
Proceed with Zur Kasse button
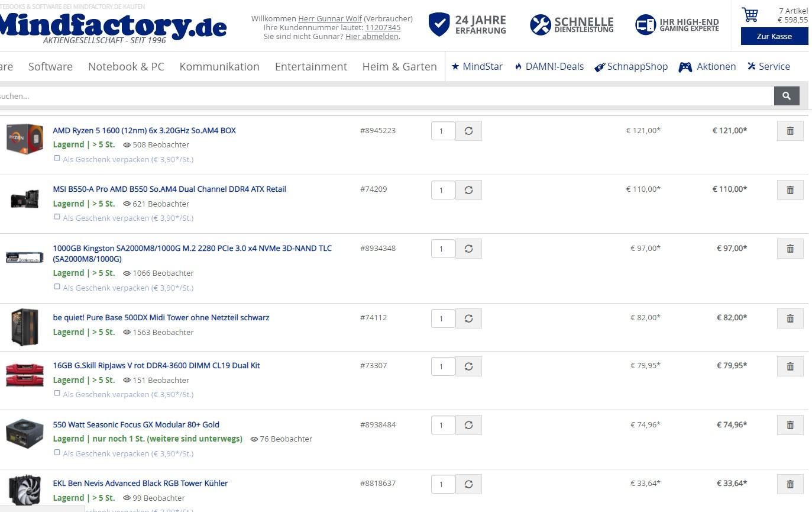point(774,36)
